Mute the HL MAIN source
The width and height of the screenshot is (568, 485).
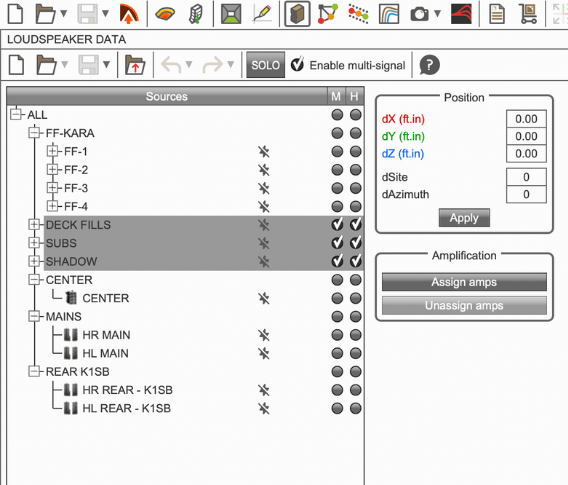pyautogui.click(x=337, y=353)
